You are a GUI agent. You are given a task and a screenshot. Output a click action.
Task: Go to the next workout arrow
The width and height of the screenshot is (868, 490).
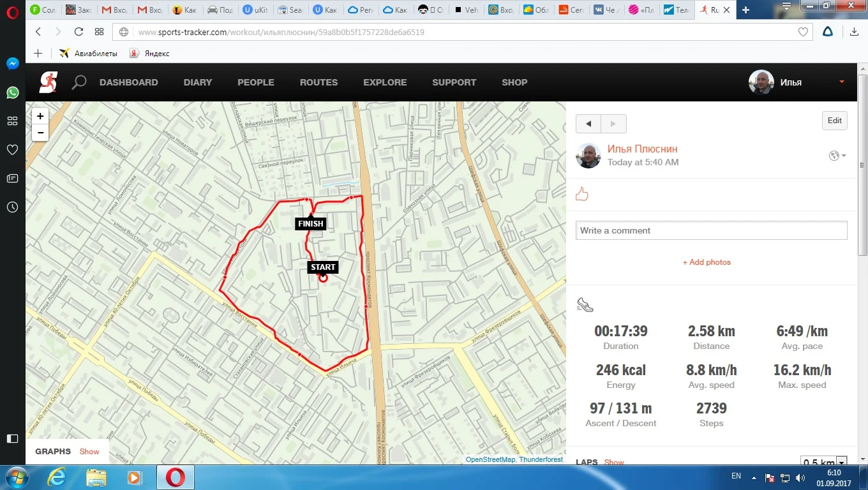pyautogui.click(x=613, y=124)
